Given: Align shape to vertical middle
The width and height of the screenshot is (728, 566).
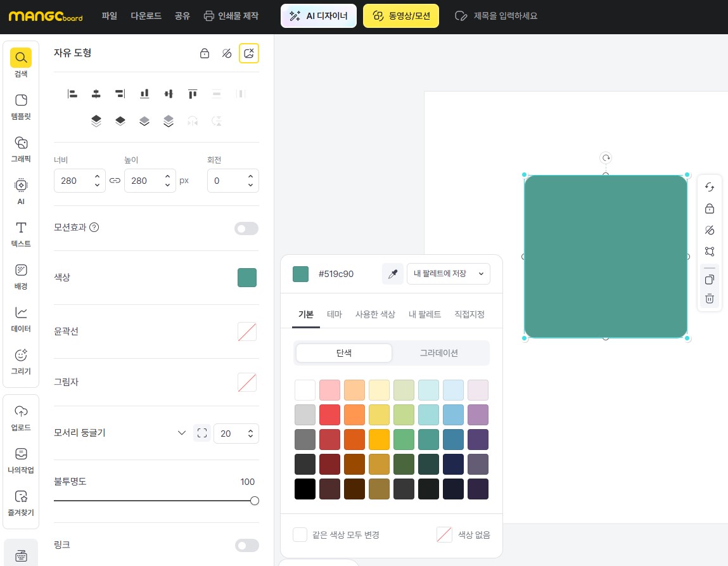Looking at the screenshot, I should click(169, 94).
